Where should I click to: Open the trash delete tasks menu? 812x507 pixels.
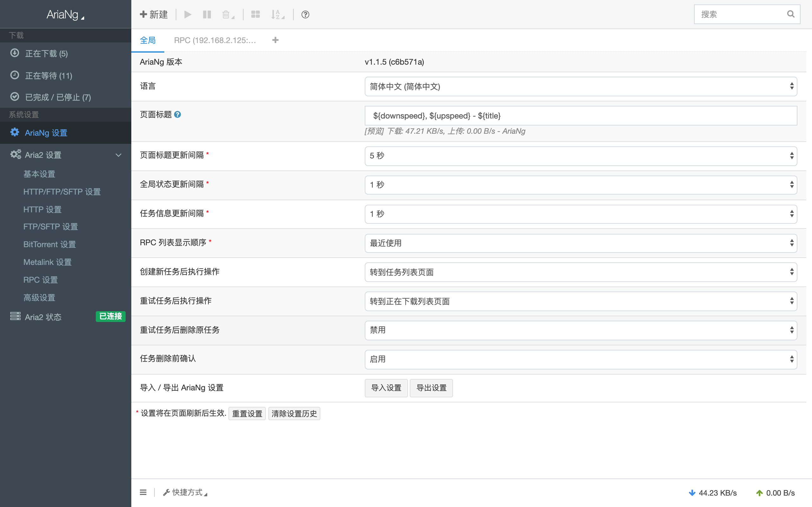[227, 15]
